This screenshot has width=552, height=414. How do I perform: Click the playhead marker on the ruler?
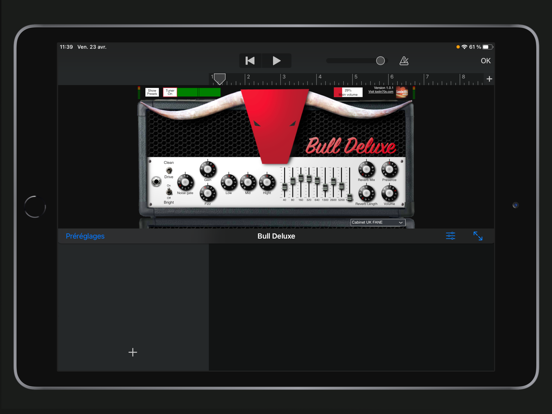(x=220, y=79)
